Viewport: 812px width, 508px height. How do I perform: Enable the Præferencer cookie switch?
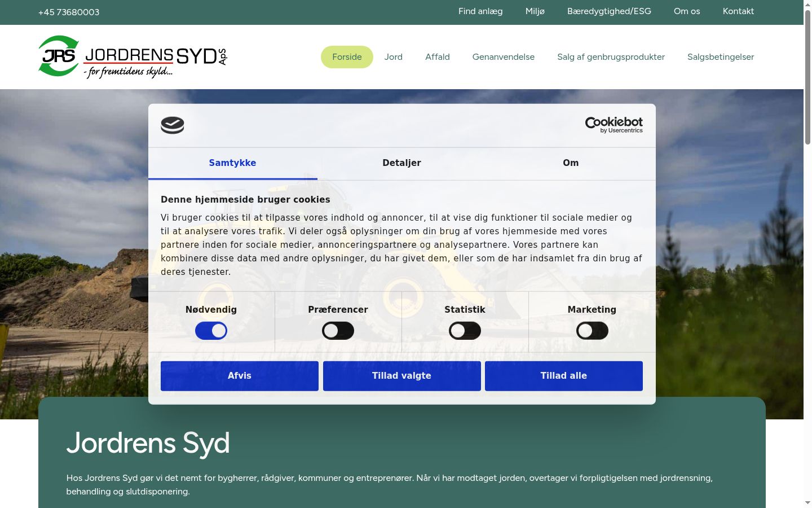tap(338, 331)
